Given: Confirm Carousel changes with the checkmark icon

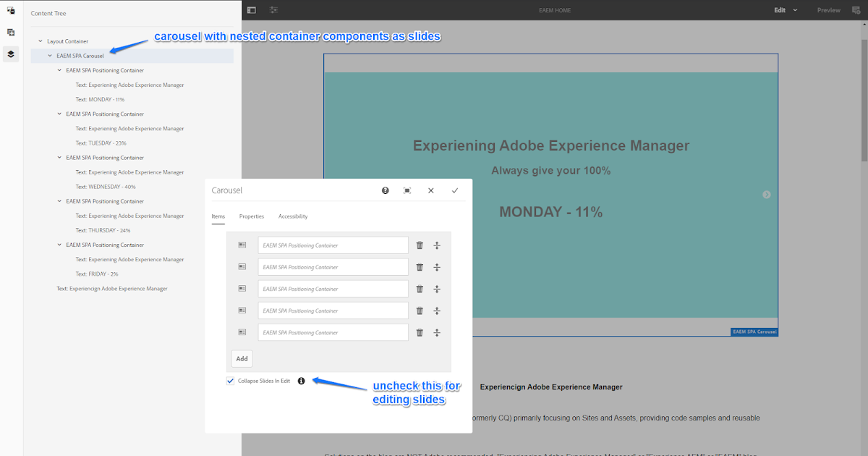Looking at the screenshot, I should point(455,190).
